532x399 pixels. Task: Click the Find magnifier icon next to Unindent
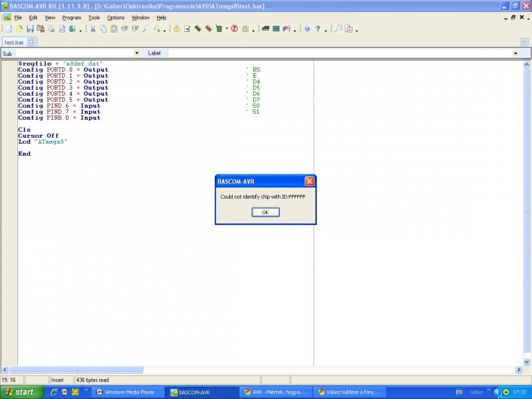click(146, 29)
